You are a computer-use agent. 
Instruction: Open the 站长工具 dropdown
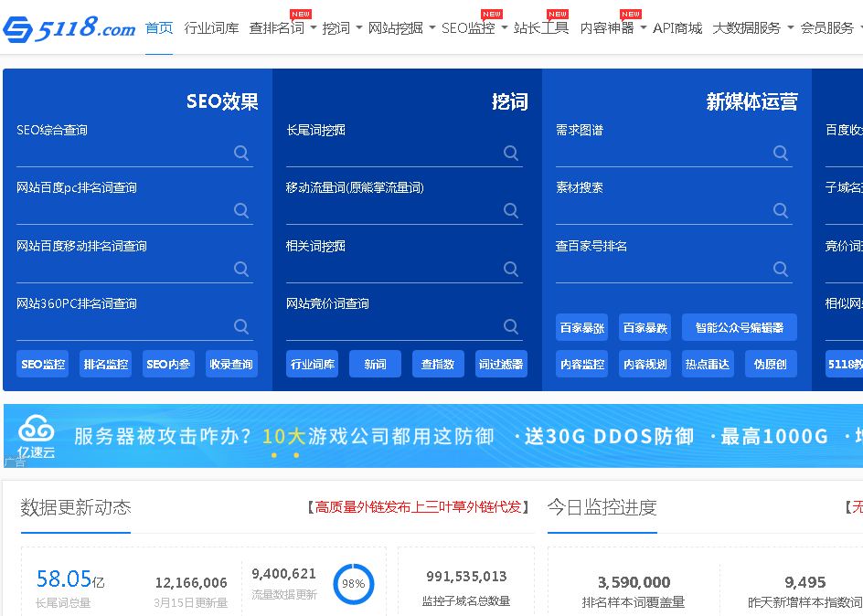[x=542, y=27]
